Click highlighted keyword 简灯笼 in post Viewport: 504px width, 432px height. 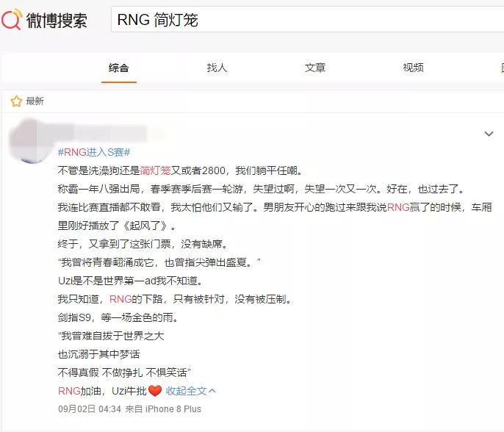coord(155,170)
